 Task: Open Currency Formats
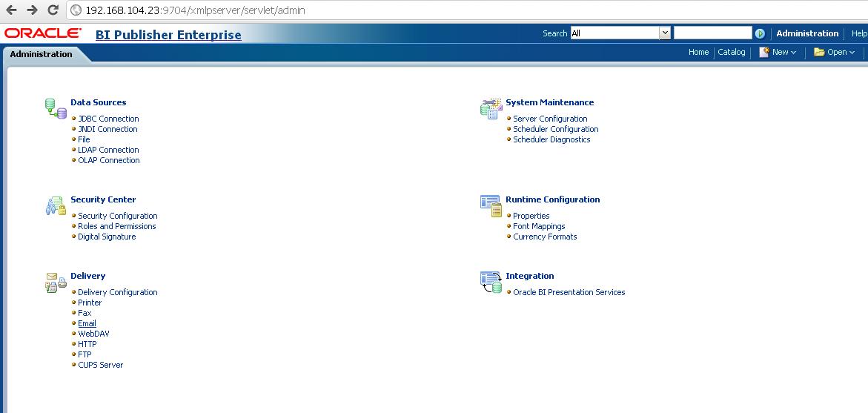point(546,237)
